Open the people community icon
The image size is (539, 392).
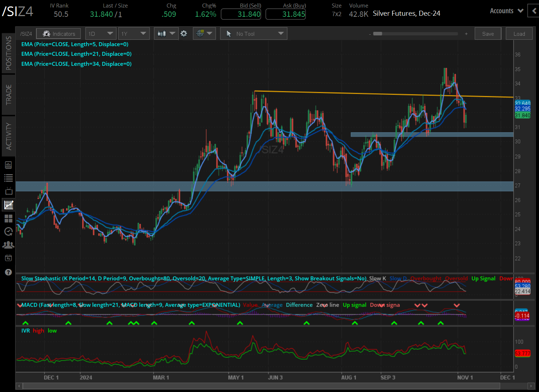[9, 245]
